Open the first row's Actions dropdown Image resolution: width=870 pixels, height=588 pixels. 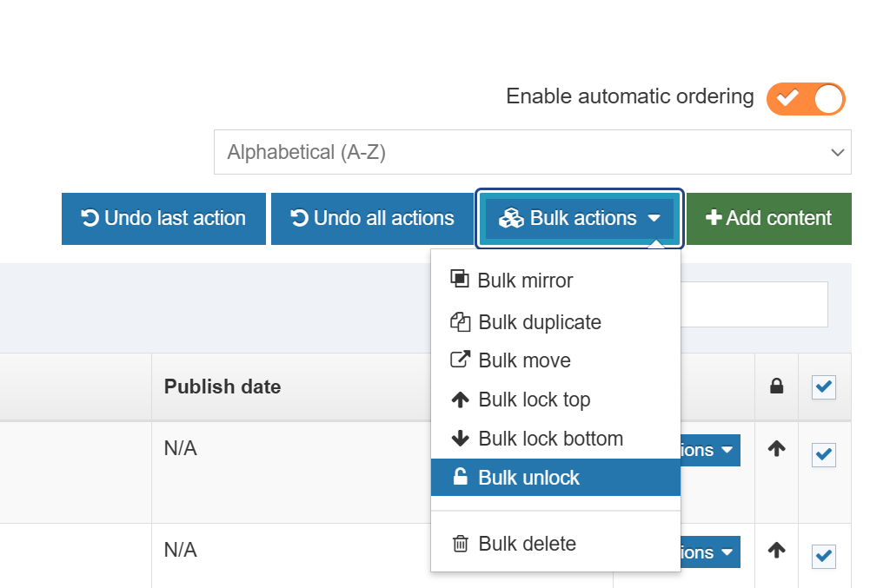709,450
